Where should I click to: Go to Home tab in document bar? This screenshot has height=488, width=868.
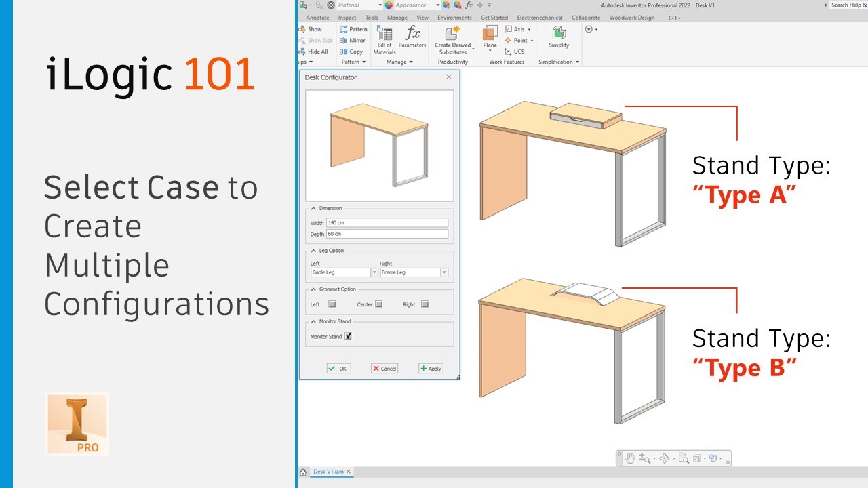click(303, 472)
